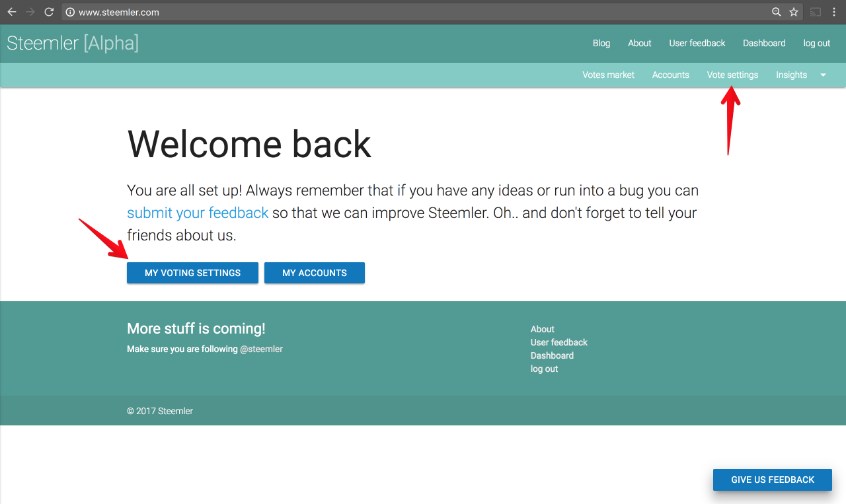The height and width of the screenshot is (504, 846).
Task: Go to Dashboard in the top navigation
Action: point(764,43)
